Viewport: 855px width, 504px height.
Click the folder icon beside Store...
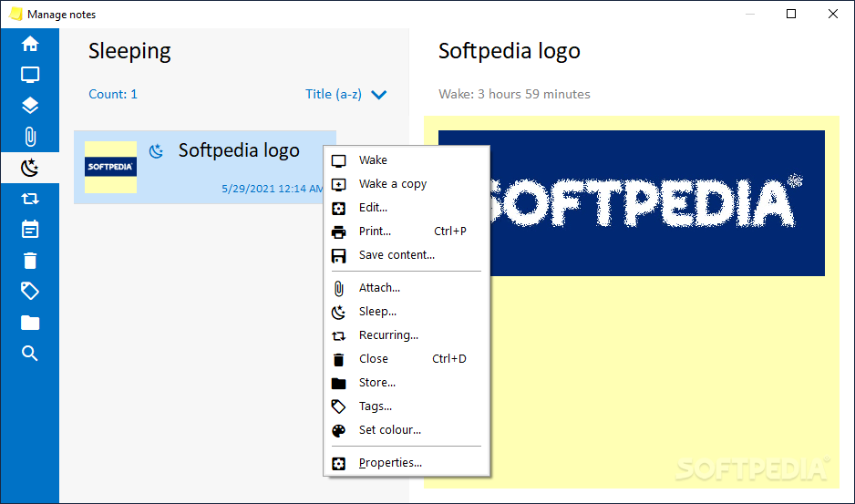pyautogui.click(x=338, y=384)
